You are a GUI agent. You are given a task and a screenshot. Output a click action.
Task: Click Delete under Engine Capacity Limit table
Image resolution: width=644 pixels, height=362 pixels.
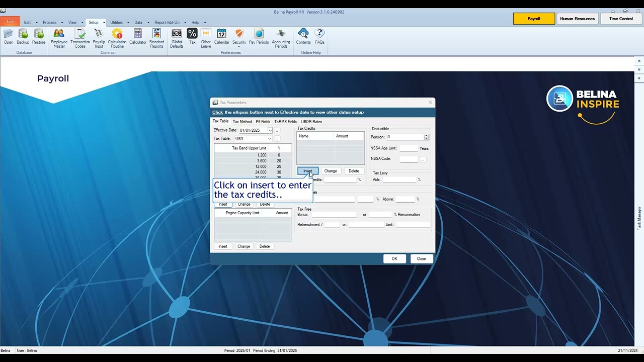pos(265,246)
